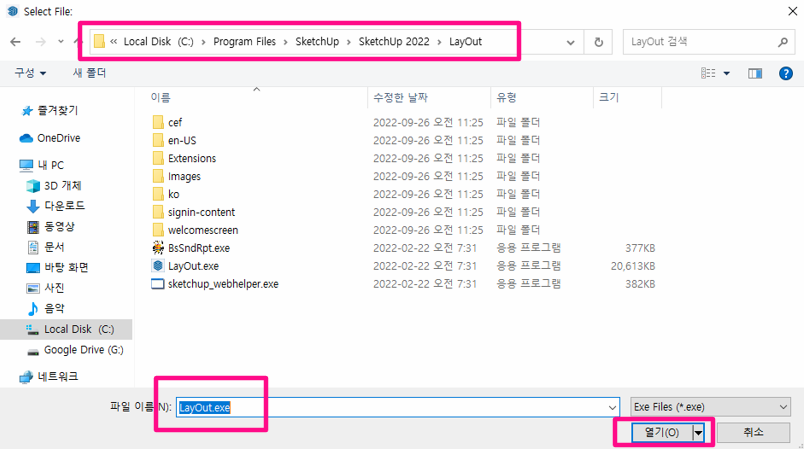804x449 pixels.
Task: Create a new folder with 새 폴더
Action: pyautogui.click(x=89, y=73)
